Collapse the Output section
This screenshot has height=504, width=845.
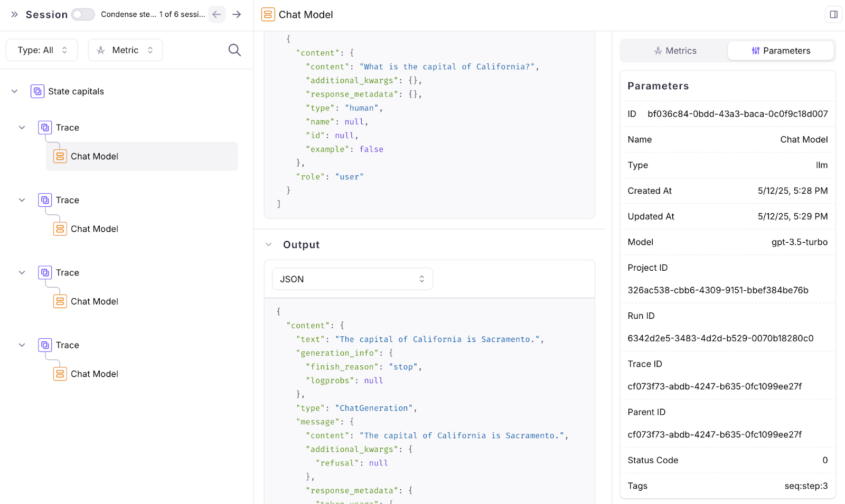tap(269, 244)
